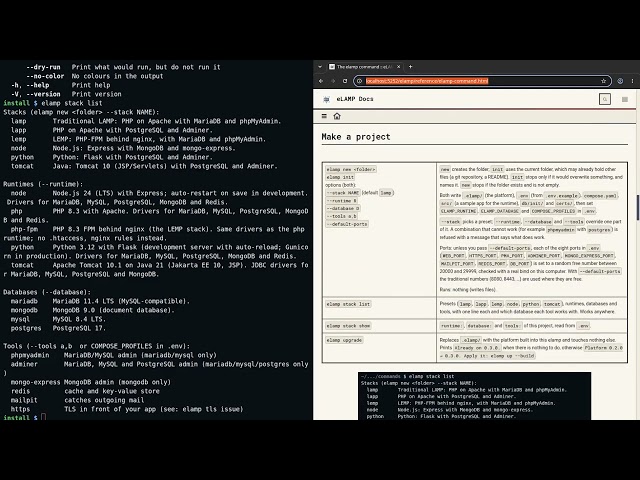Click the "mariadb" database row in terminal

[x=100, y=301]
